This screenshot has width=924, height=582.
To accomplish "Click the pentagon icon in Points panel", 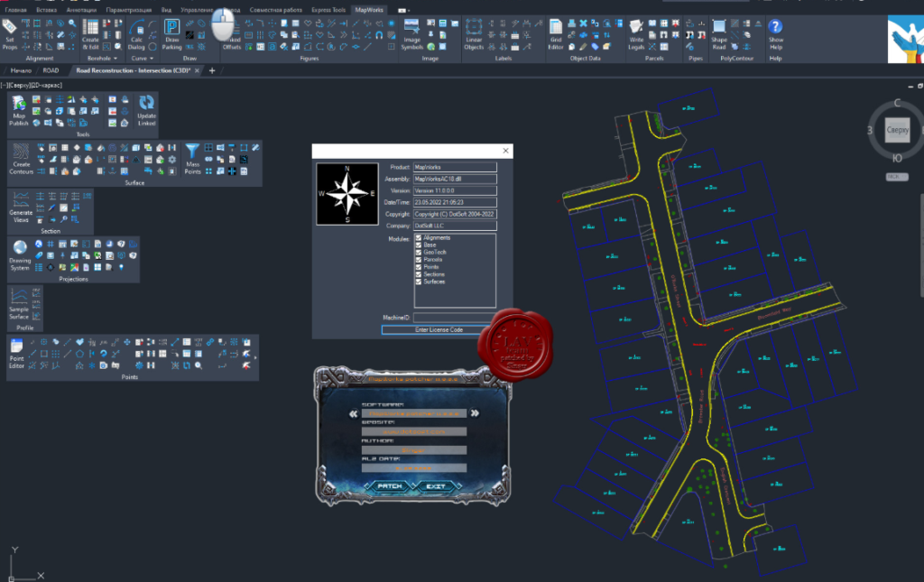I will [79, 354].
